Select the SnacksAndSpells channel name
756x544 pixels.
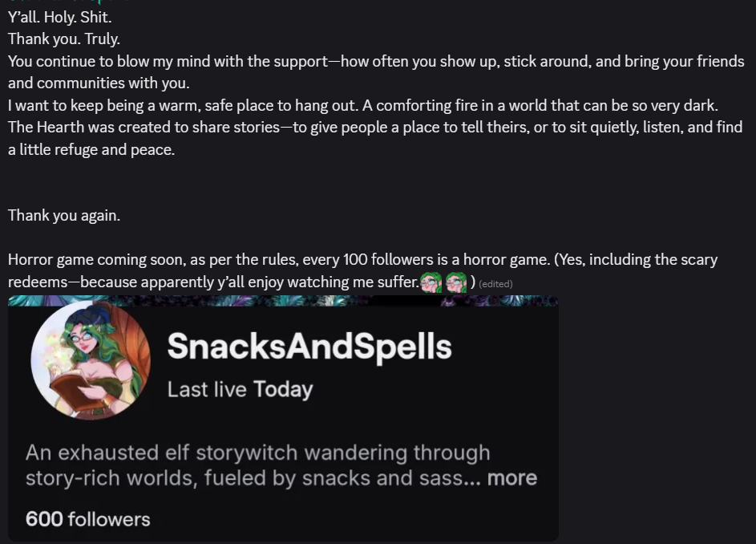point(309,347)
